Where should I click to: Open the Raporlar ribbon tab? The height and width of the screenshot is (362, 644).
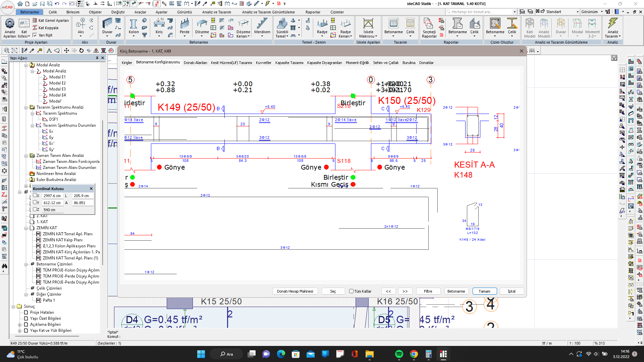313,12
